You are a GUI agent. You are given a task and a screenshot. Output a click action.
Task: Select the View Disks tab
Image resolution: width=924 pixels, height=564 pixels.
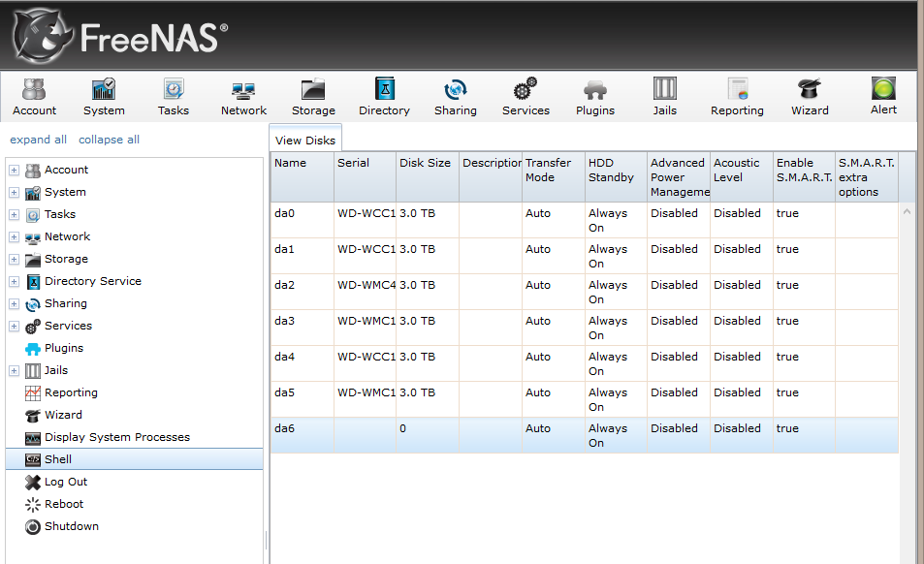[x=305, y=141]
